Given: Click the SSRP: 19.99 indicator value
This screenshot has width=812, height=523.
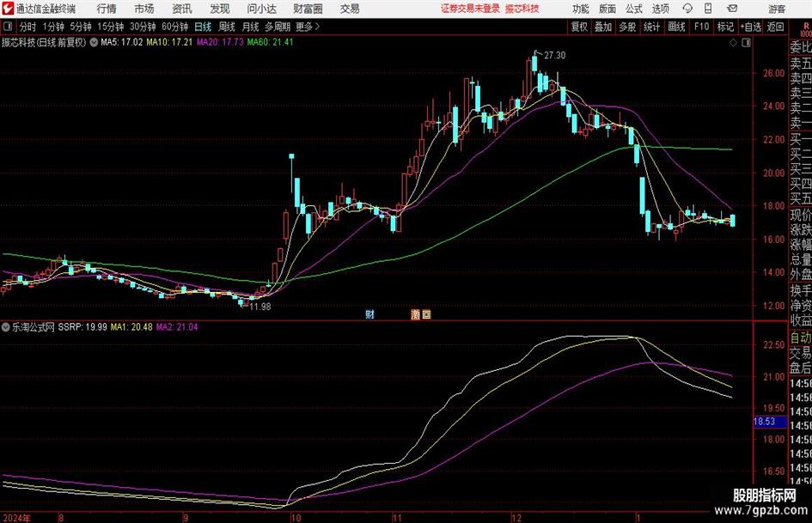Looking at the screenshot, I should pyautogui.click(x=82, y=326).
